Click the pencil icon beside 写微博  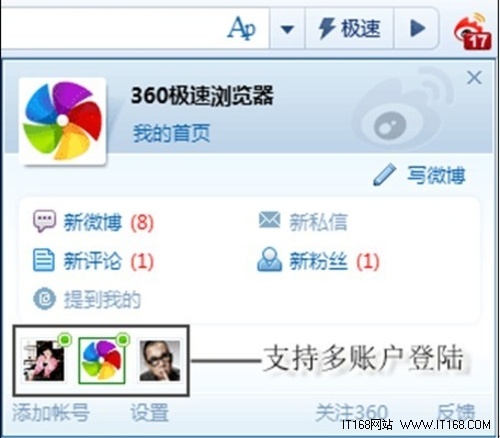[x=384, y=175]
